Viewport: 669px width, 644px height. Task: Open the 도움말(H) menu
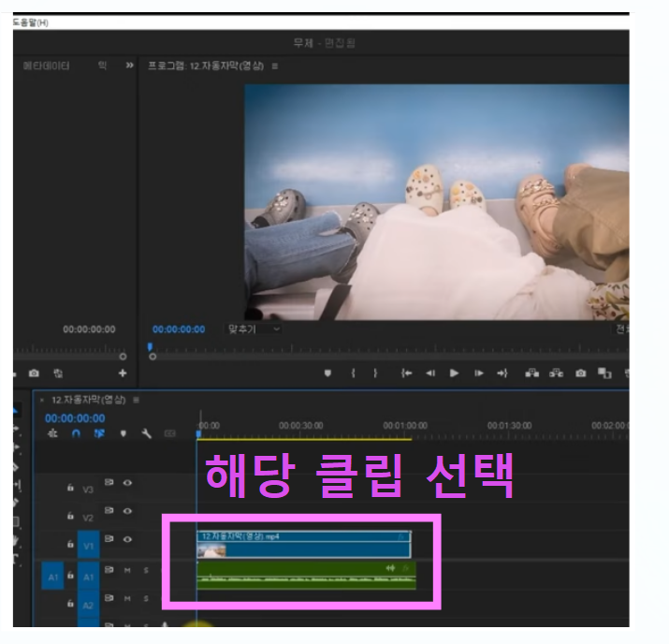[x=30, y=22]
